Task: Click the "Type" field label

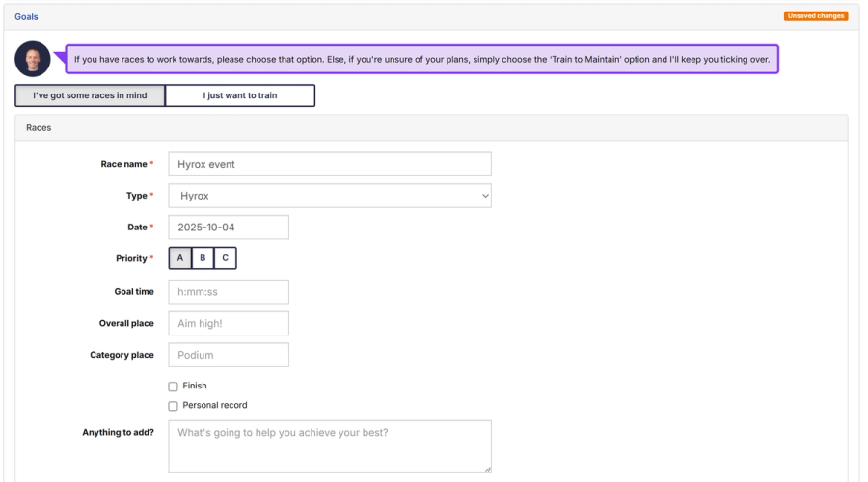Action: coord(137,196)
